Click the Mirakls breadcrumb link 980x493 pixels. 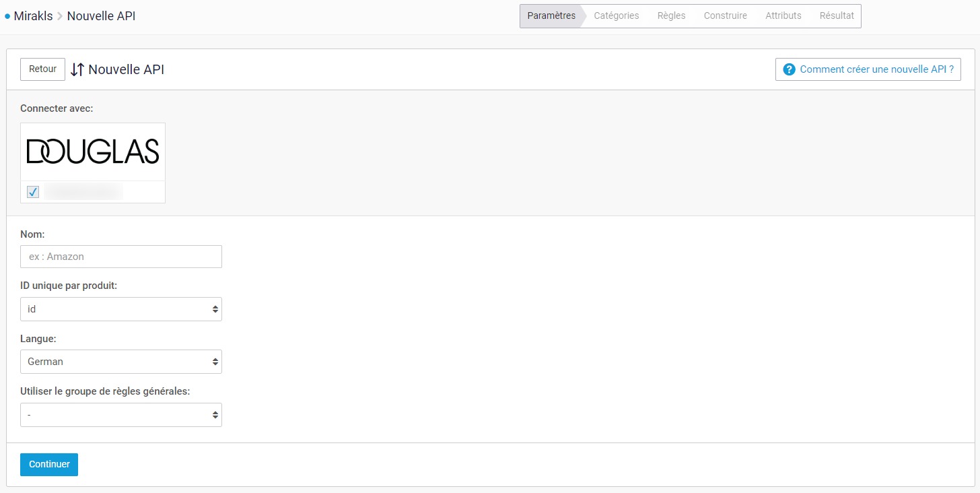click(x=33, y=16)
